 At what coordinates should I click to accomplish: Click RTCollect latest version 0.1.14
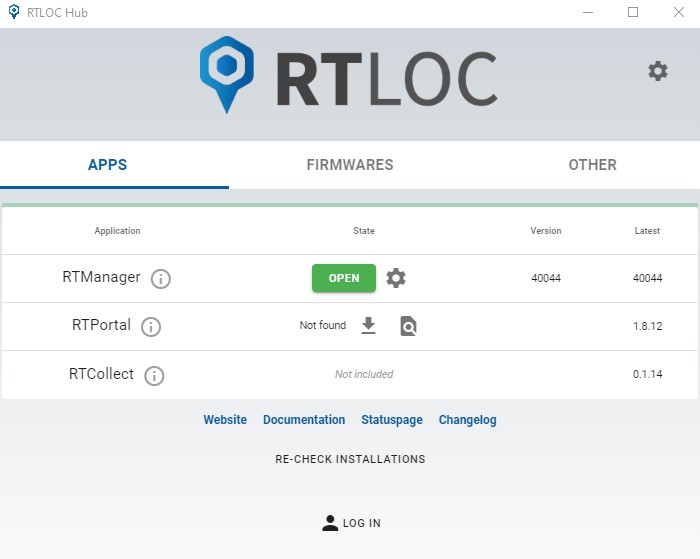(647, 374)
